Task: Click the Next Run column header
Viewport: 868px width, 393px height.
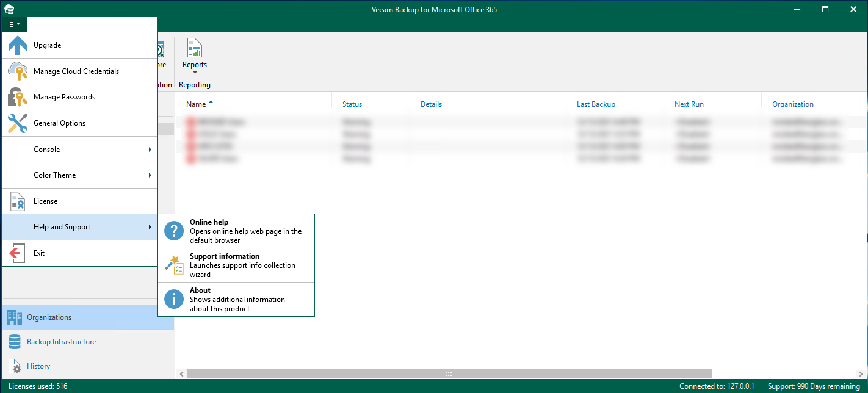Action: click(x=689, y=104)
